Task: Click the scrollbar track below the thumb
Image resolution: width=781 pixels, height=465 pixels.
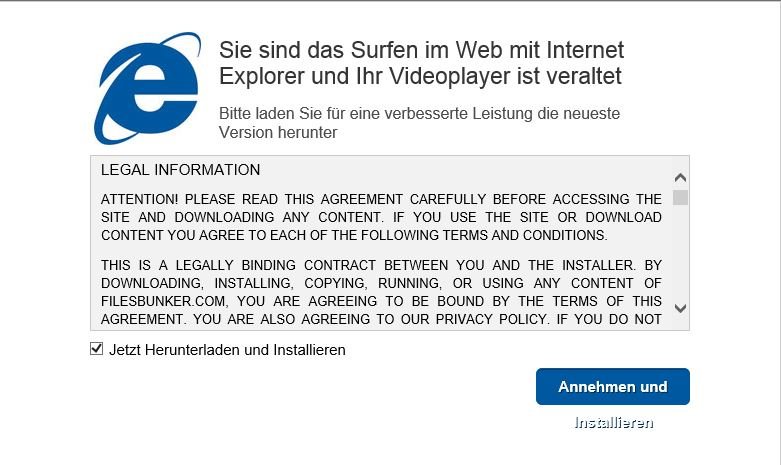Action: [680, 253]
